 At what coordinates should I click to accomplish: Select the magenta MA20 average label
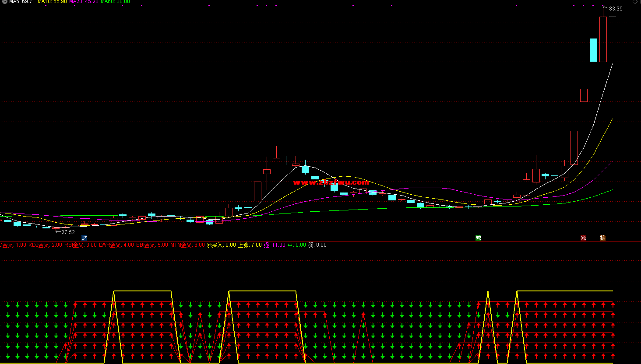(84, 2)
